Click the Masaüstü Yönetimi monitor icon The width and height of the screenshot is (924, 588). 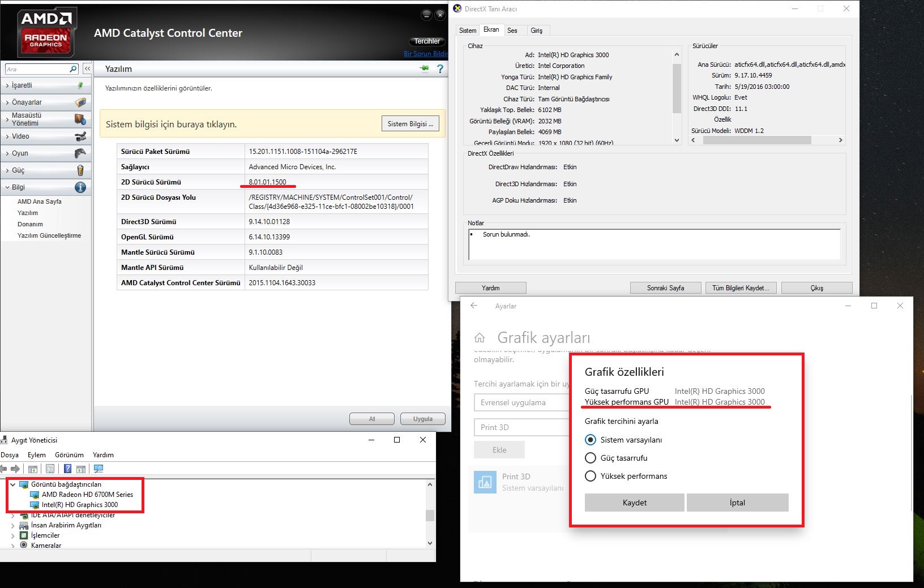pyautogui.click(x=80, y=119)
